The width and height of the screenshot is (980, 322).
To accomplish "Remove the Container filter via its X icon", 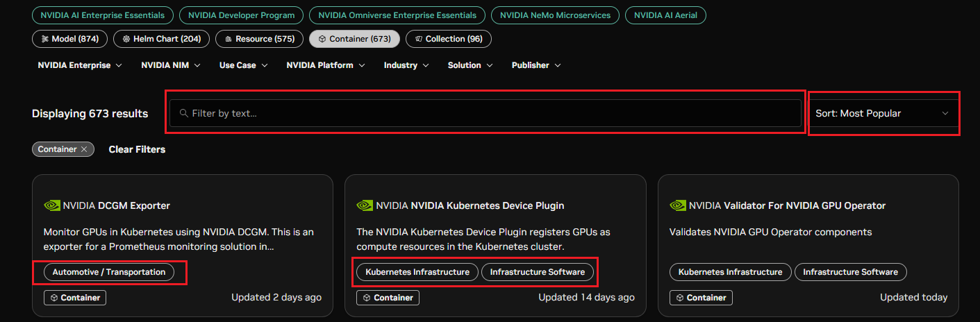I will [83, 149].
